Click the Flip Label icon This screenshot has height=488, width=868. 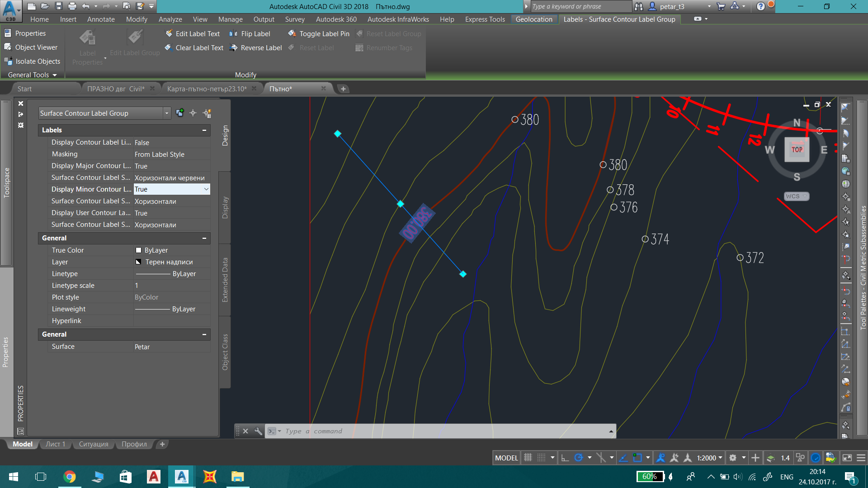[233, 33]
